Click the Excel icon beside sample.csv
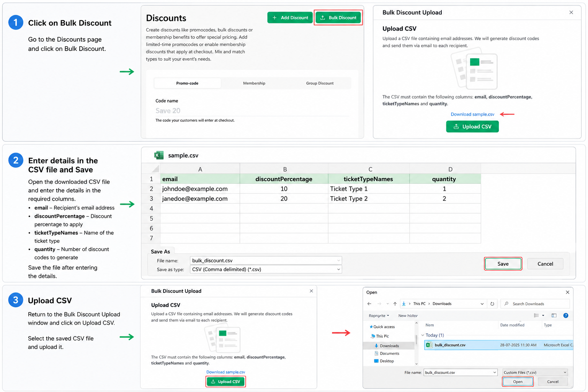 [x=158, y=155]
